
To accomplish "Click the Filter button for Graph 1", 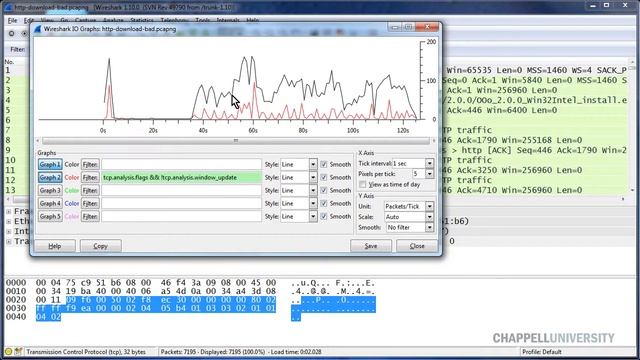I will coord(90,164).
